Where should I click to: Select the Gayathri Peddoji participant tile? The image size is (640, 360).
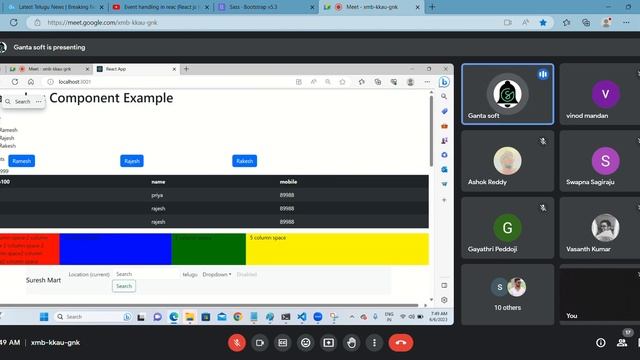tap(507, 228)
